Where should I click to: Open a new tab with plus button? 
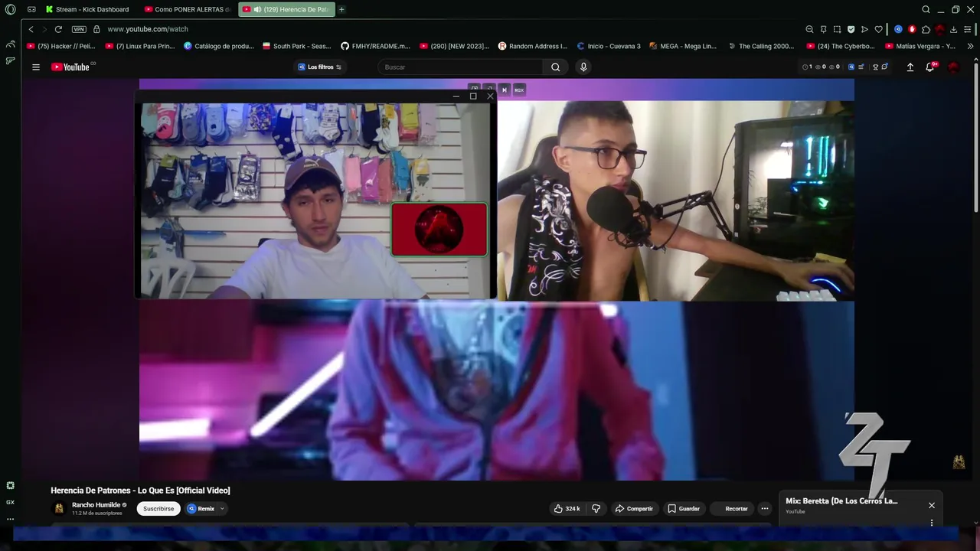[x=341, y=9]
